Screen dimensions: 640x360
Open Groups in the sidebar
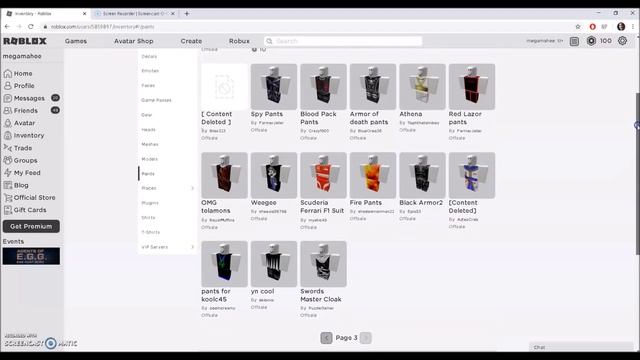(20, 160)
